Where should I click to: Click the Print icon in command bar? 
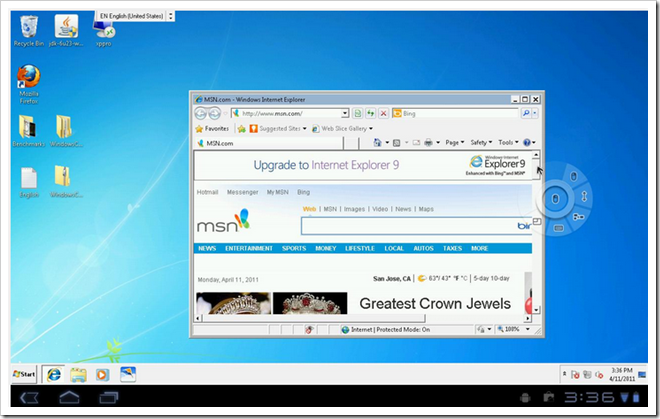tap(428, 143)
